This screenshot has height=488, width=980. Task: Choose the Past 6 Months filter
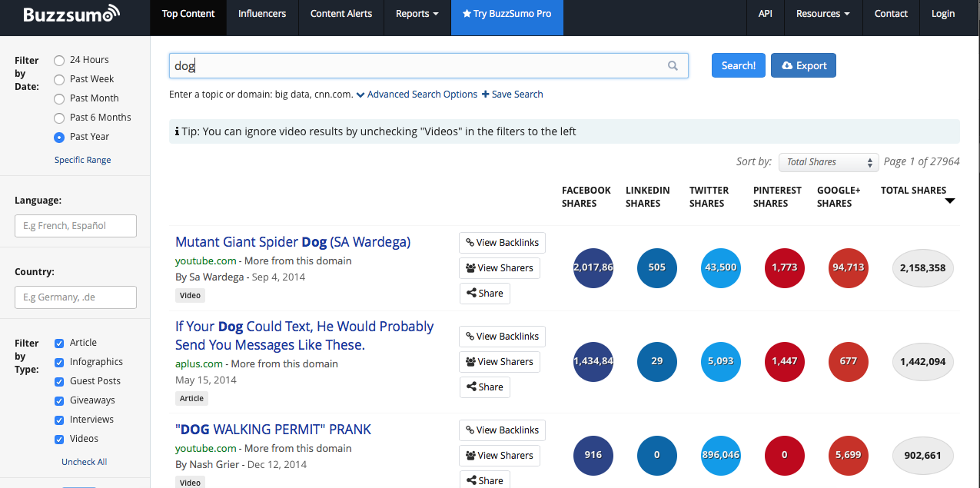(x=59, y=118)
